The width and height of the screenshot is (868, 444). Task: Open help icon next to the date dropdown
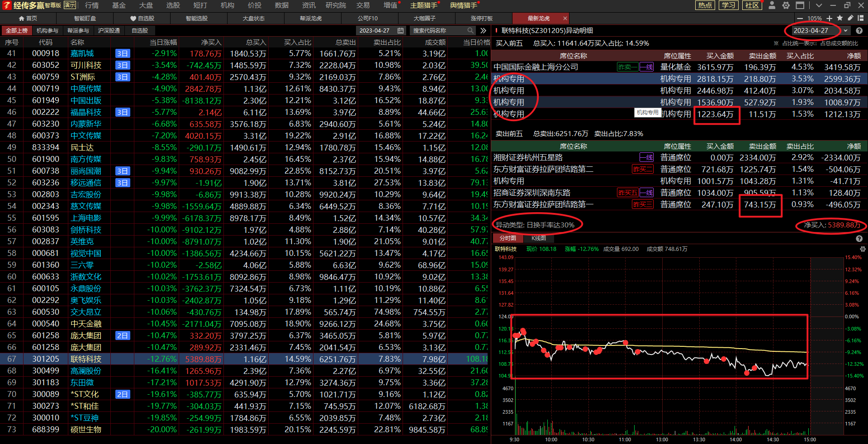point(859,31)
